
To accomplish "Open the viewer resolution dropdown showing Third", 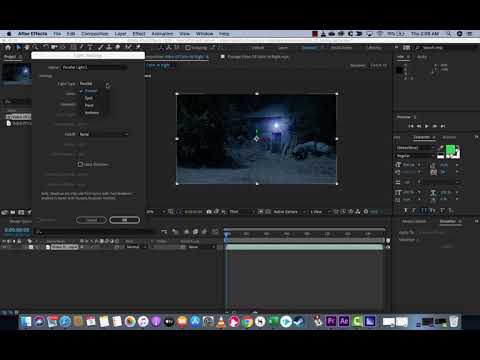I will 241,212.
